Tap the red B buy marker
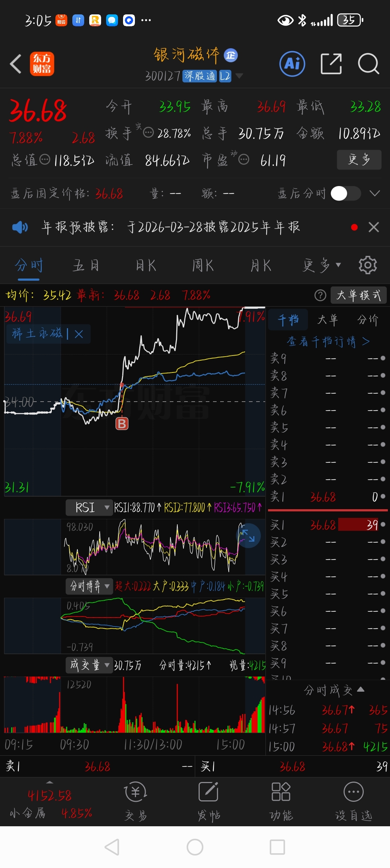Viewport: 390px width, 868px height. [x=122, y=424]
